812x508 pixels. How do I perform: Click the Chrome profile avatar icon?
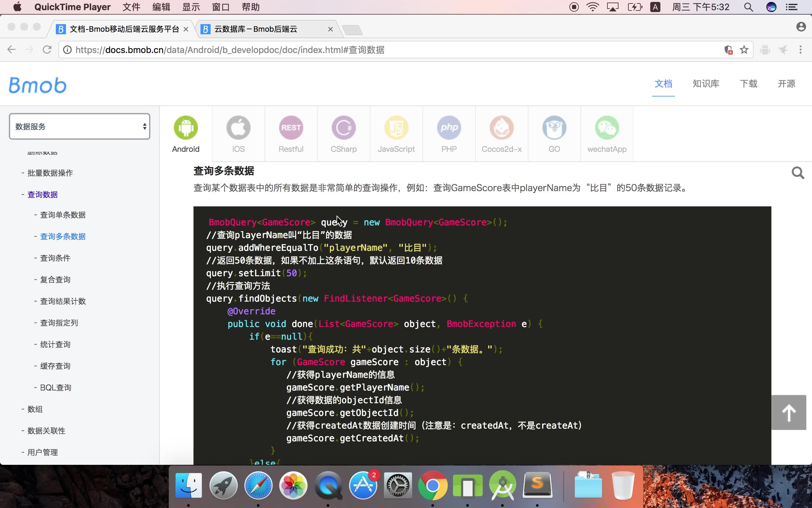(801, 27)
